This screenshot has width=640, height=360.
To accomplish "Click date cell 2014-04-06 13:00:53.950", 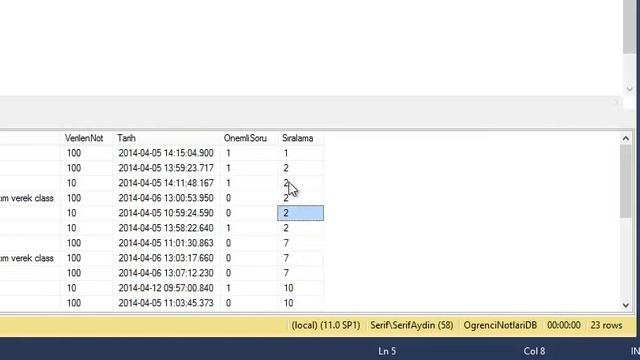I will [x=166, y=198].
